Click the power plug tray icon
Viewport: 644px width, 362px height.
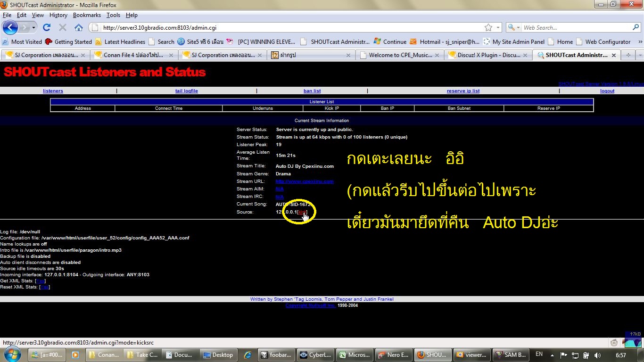tap(586, 355)
